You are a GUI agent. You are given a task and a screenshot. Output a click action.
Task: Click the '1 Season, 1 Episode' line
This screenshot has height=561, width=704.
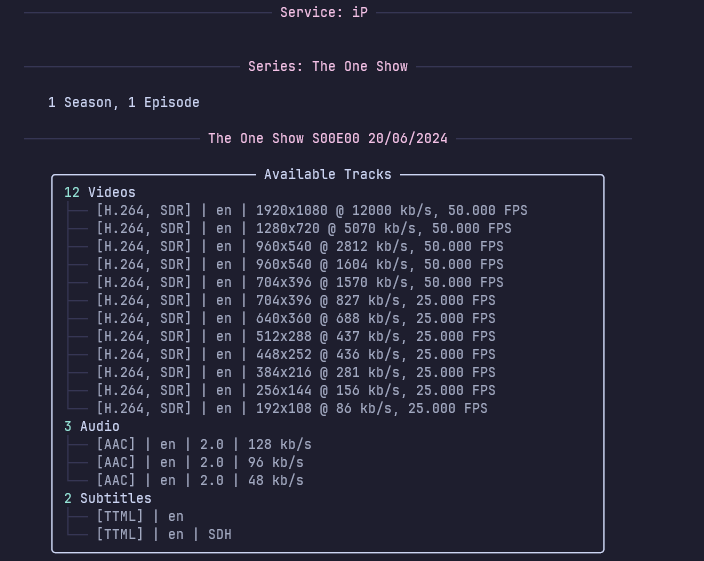point(124,102)
